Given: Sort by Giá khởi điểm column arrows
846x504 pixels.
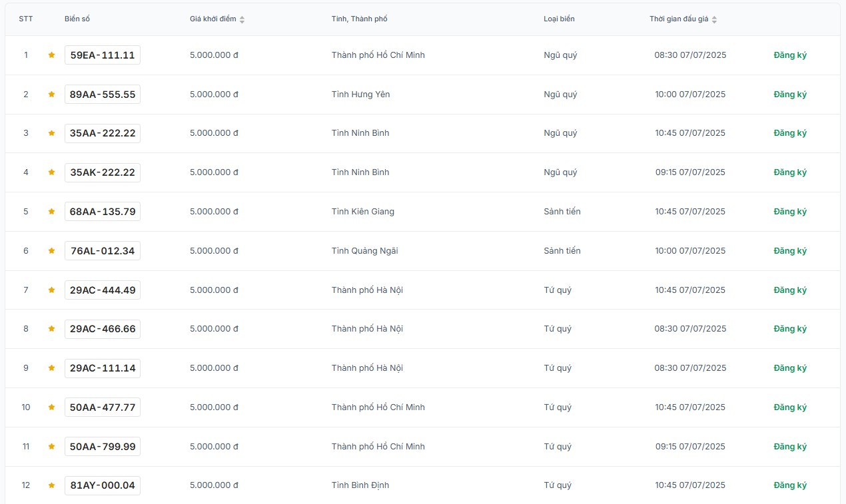Looking at the screenshot, I should pos(242,19).
